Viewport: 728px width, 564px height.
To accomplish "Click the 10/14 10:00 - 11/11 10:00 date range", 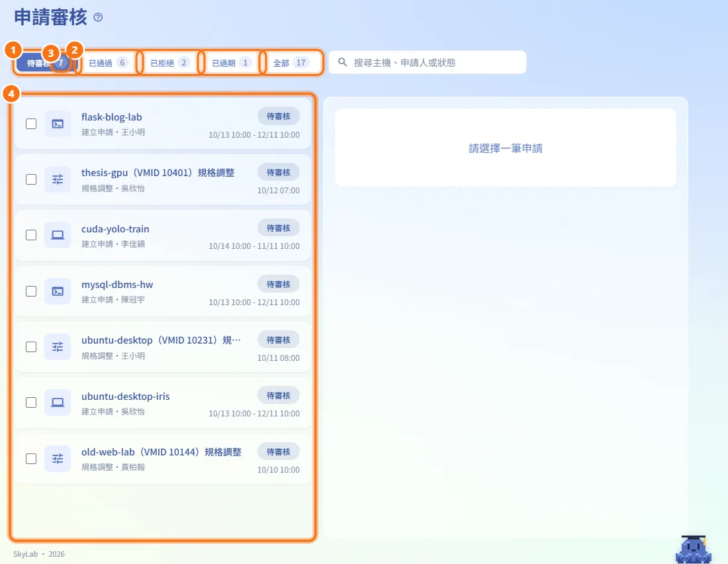I will 254,246.
